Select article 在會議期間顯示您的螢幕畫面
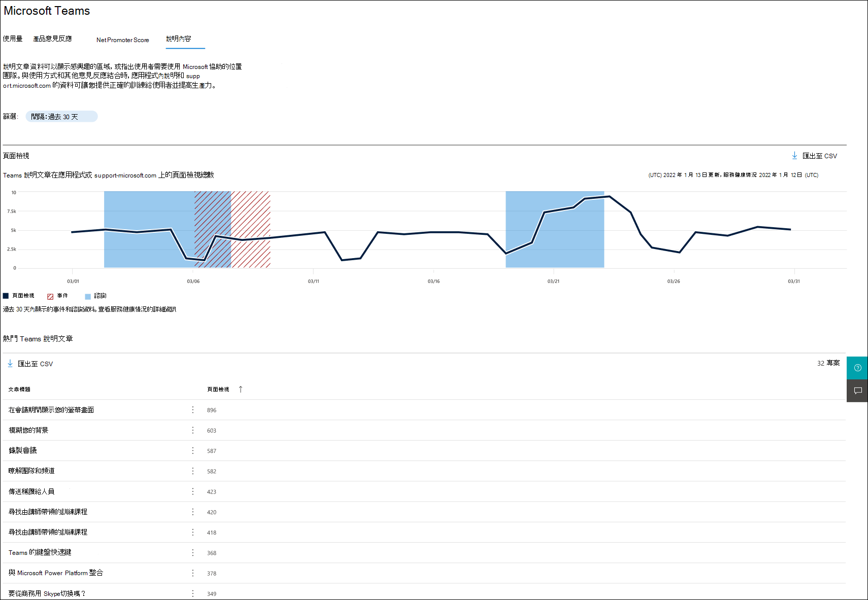Image resolution: width=868 pixels, height=600 pixels. (x=51, y=410)
